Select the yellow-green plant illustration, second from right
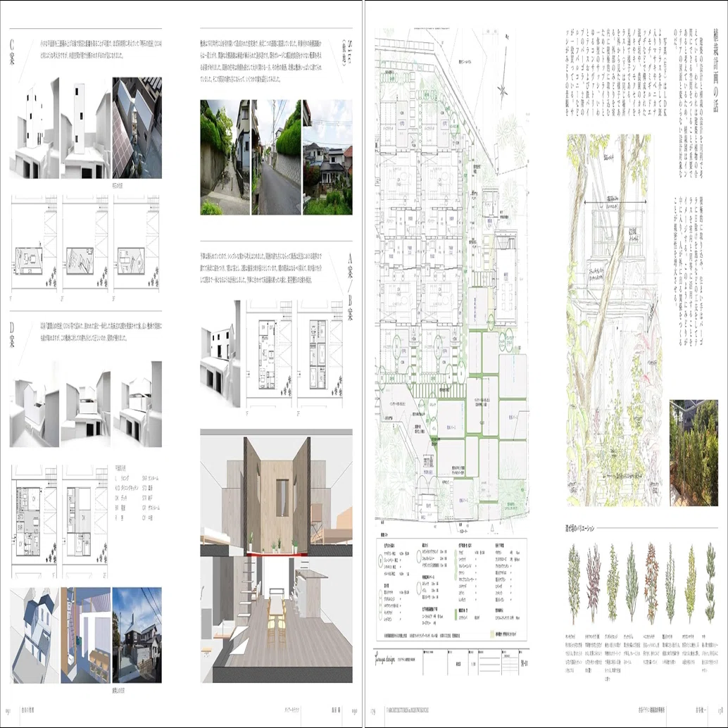The height and width of the screenshot is (728, 728). pyautogui.click(x=691, y=583)
